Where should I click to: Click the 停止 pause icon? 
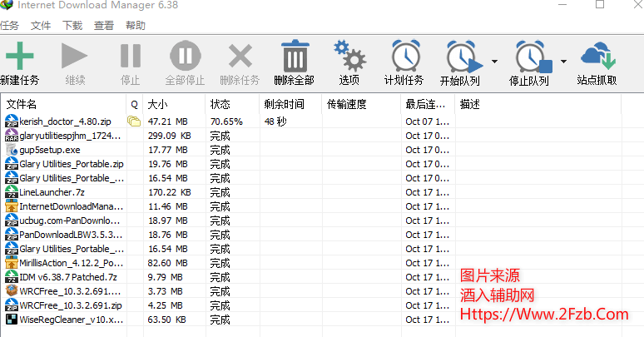click(130, 57)
